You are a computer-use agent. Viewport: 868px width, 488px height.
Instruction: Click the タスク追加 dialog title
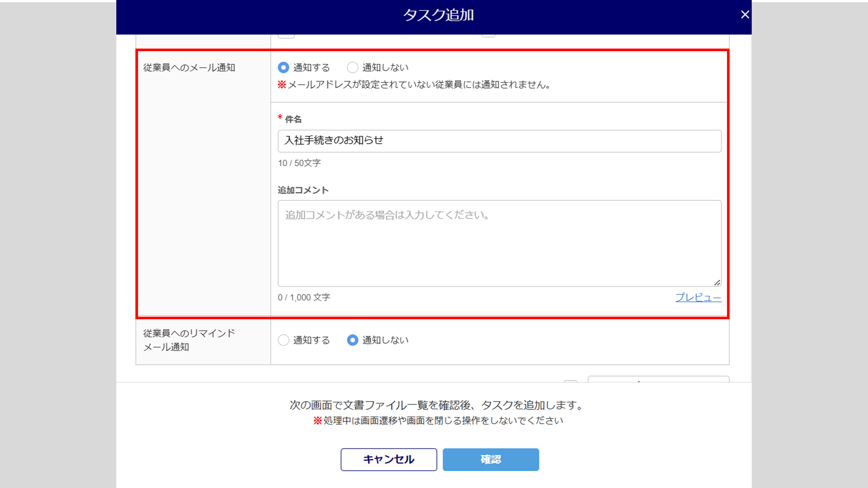438,15
